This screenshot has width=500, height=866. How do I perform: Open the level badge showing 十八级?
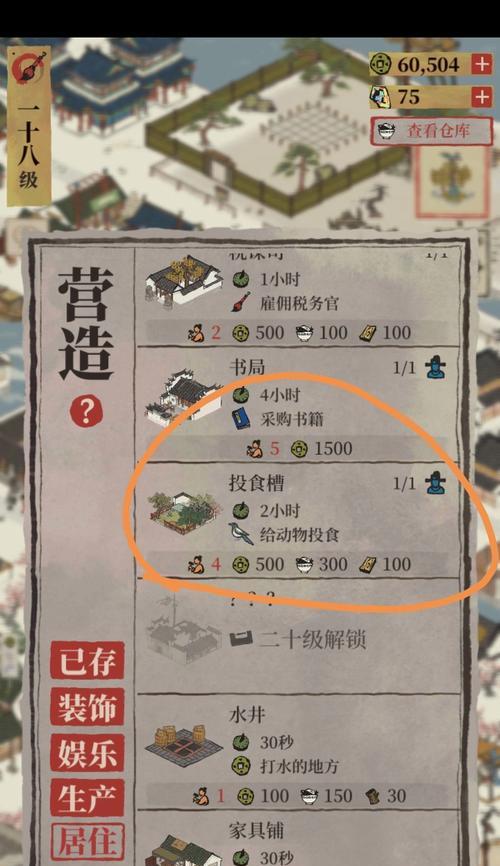[29, 126]
